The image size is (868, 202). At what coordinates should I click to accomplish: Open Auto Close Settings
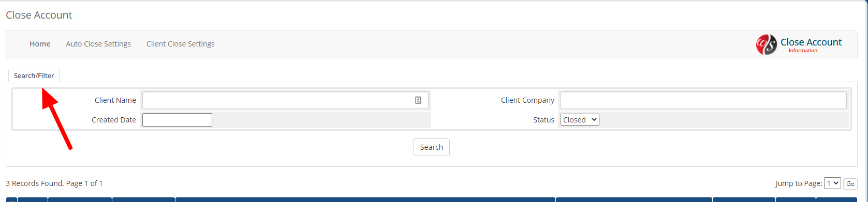[x=98, y=44]
